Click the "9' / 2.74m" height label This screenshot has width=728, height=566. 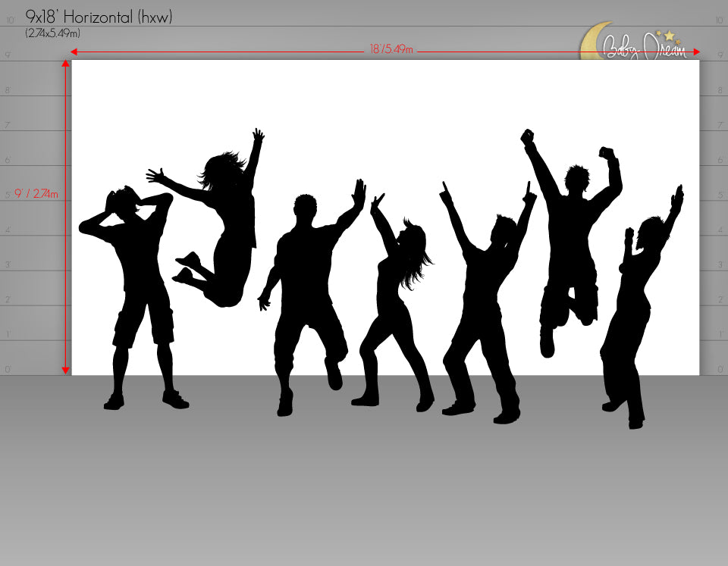point(36,194)
